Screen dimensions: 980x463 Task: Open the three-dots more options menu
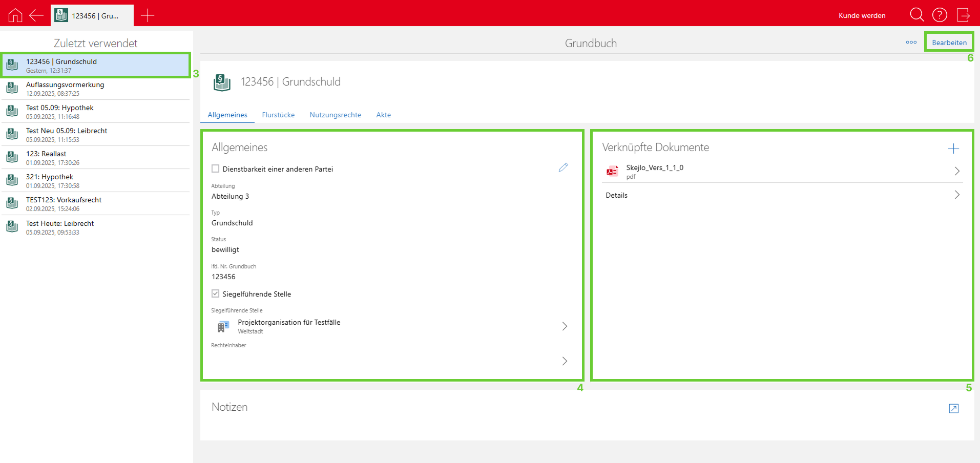click(x=911, y=43)
